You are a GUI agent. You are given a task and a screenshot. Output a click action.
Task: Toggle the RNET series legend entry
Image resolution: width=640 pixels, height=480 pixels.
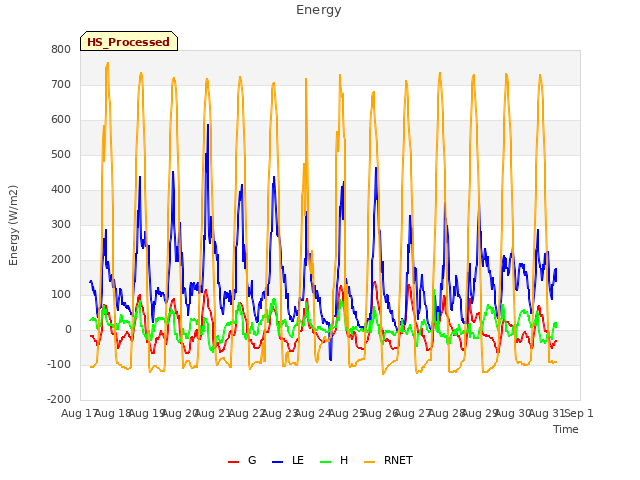(388, 460)
